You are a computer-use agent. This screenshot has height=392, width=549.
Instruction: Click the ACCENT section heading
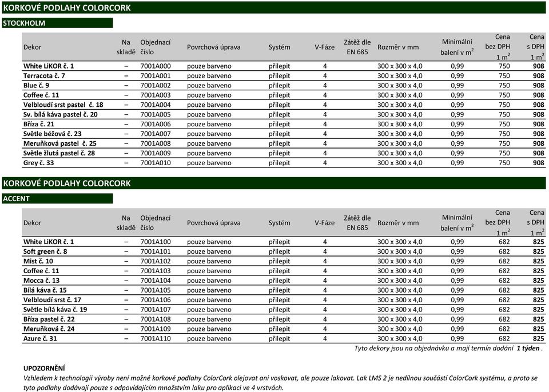pos(57,199)
